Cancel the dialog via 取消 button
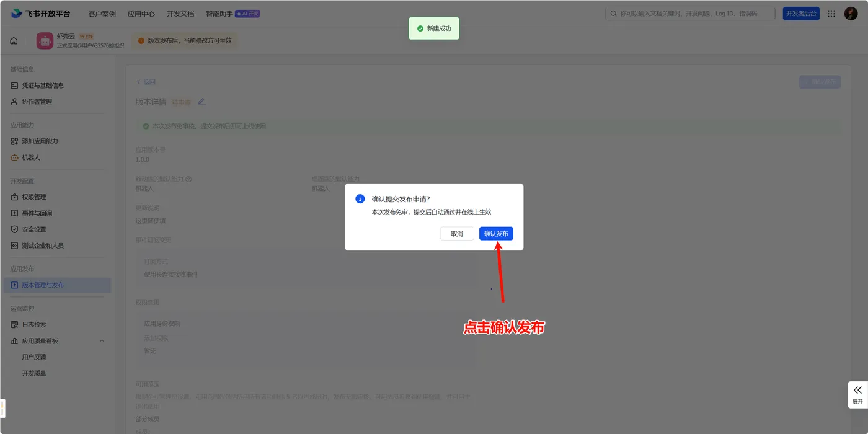Viewport: 868px width, 434px height. tap(457, 234)
